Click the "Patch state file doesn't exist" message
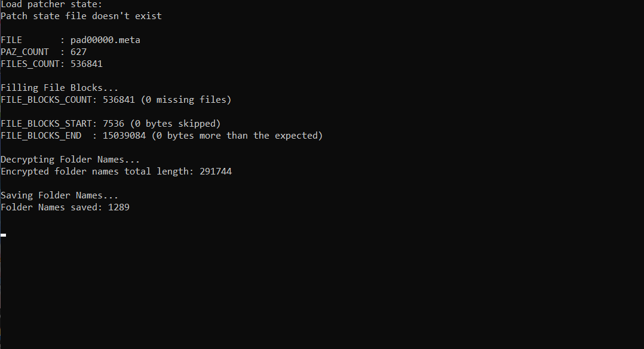 [81, 16]
